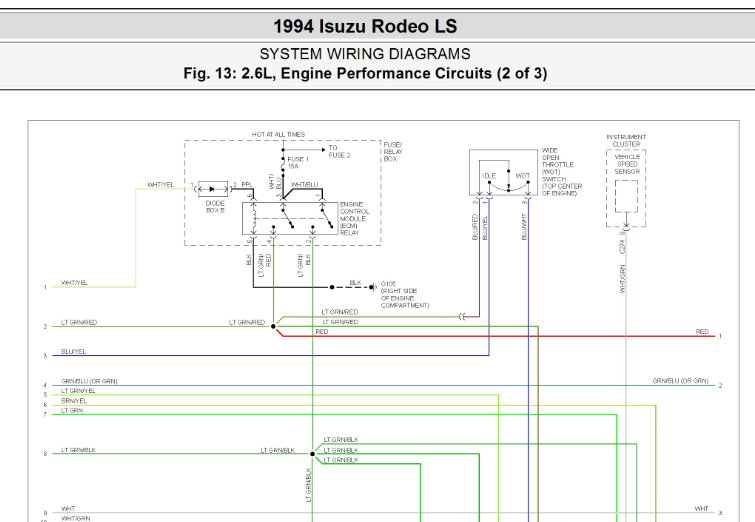Select the 'ENGINE CONTROL MODULE (ECM) RELAY' label
Image resolution: width=755 pixels, height=522 pixels.
coord(354,218)
